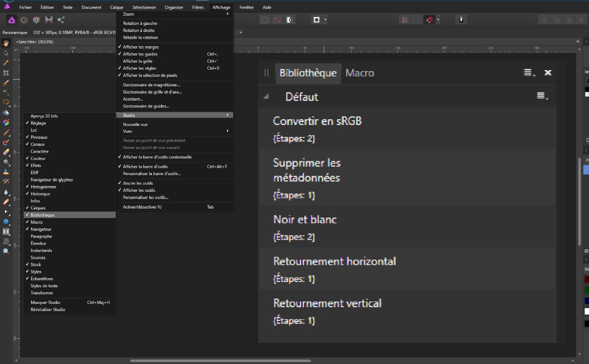Uncheck Afficher les guides
This screenshot has width=589, height=364.
click(x=175, y=54)
